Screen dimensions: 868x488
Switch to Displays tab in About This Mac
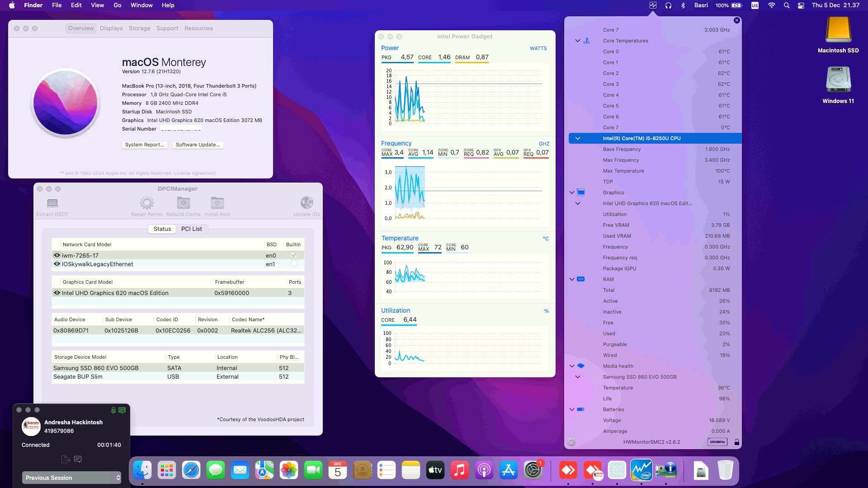pyautogui.click(x=111, y=28)
